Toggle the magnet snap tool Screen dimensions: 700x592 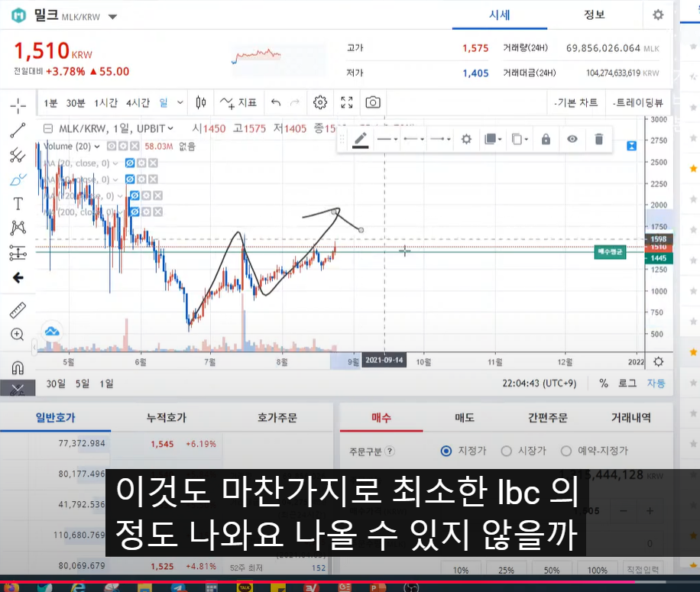pos(18,367)
